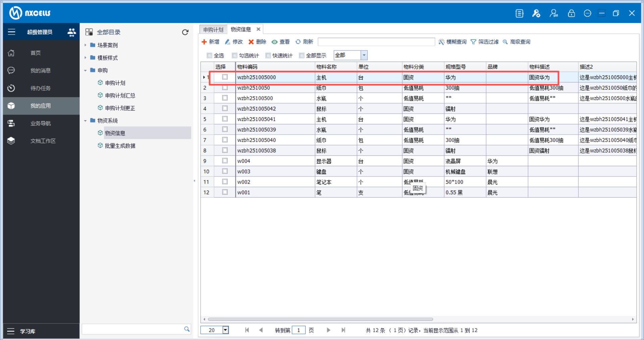The width and height of the screenshot is (644, 340).
Task: Expand the 场景案例 folder
Action: click(x=86, y=45)
